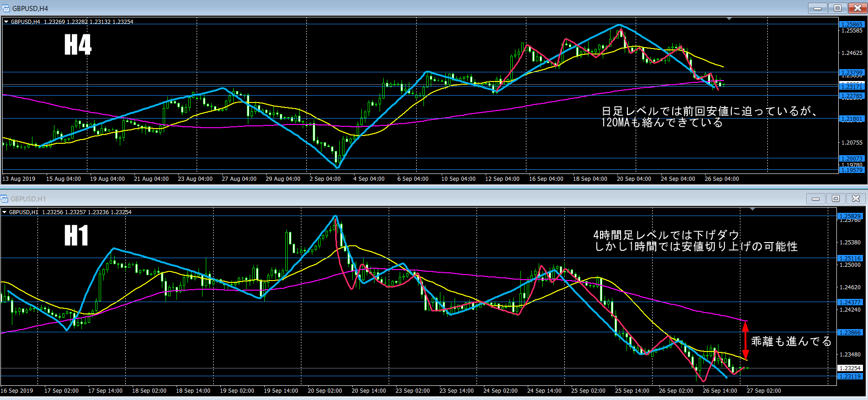Select the '4時間足レベルでは下げダウ' text on H1 chart
868x400 pixels.
[x=666, y=235]
